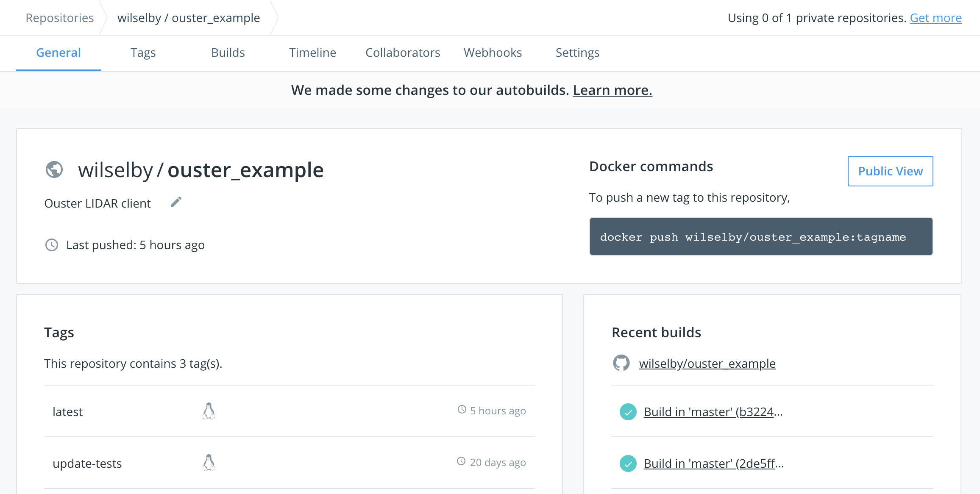The image size is (980, 494).
Task: Click the clock icon next to 5 hours ago
Action: (x=462, y=410)
